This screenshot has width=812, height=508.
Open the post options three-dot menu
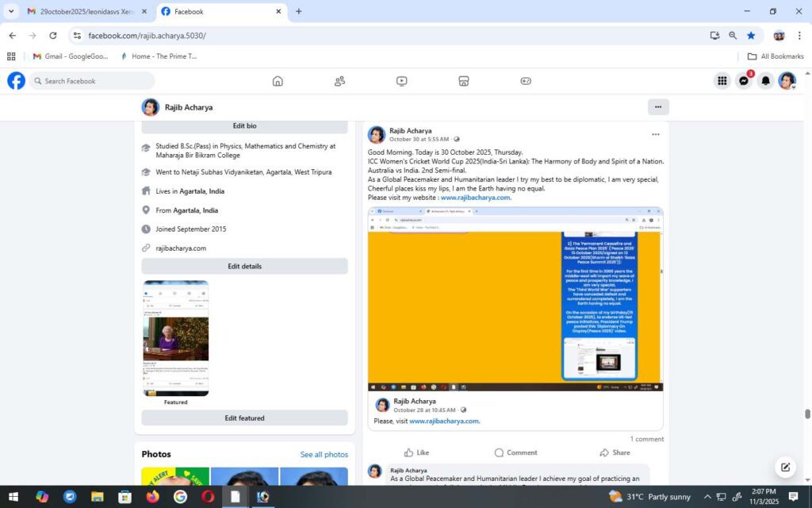tap(655, 134)
